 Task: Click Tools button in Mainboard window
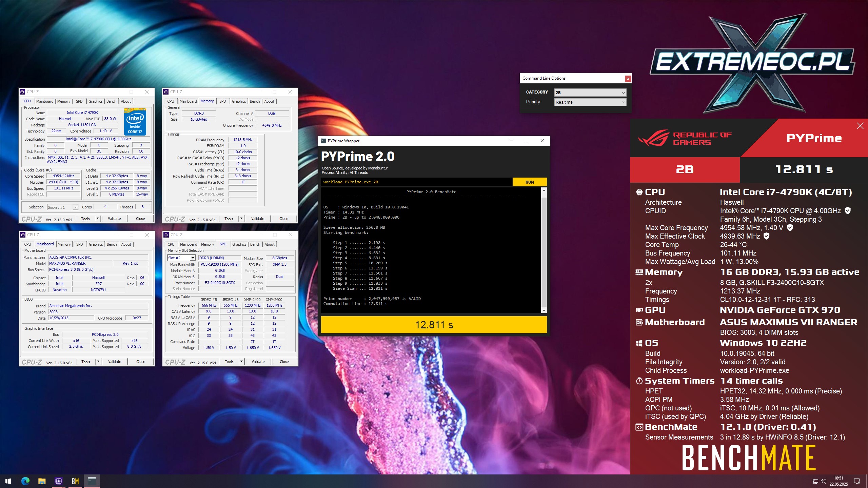[x=86, y=362]
